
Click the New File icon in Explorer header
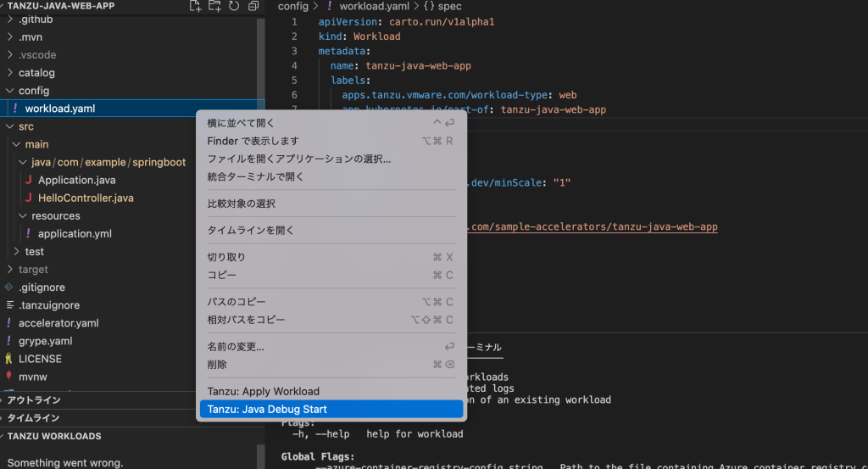tap(197, 6)
